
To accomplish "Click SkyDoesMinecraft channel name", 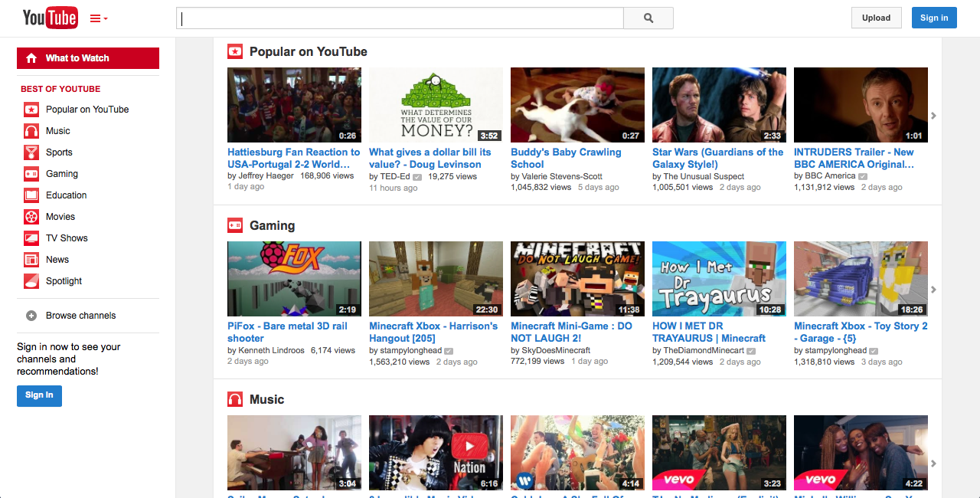I will coord(556,350).
